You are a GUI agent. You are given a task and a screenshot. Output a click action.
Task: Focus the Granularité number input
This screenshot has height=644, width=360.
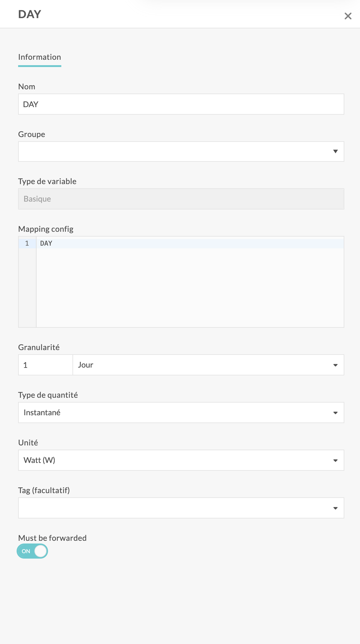pyautogui.click(x=45, y=365)
